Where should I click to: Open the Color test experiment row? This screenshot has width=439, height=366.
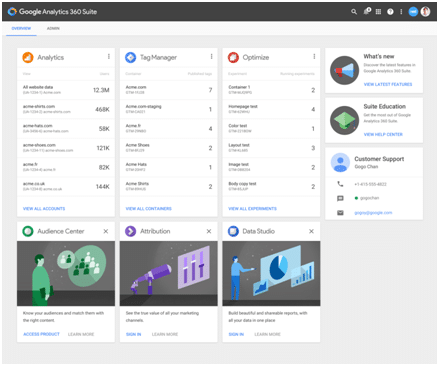271,128
